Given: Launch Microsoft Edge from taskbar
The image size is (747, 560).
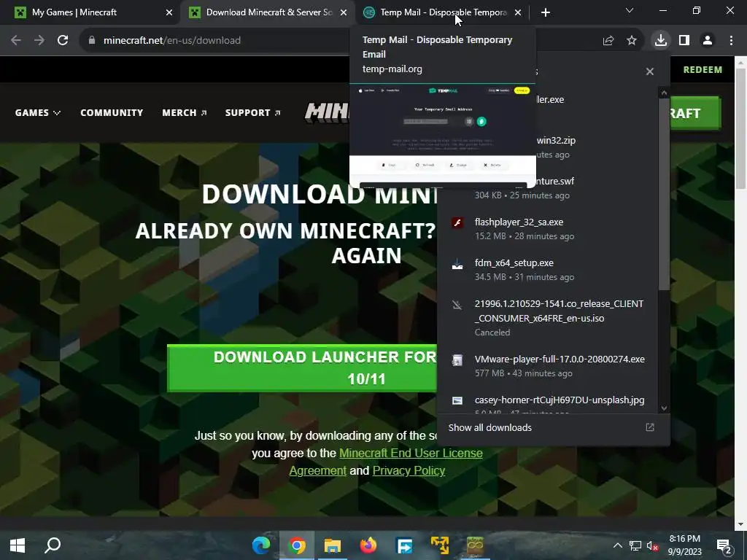Looking at the screenshot, I should (x=261, y=545).
